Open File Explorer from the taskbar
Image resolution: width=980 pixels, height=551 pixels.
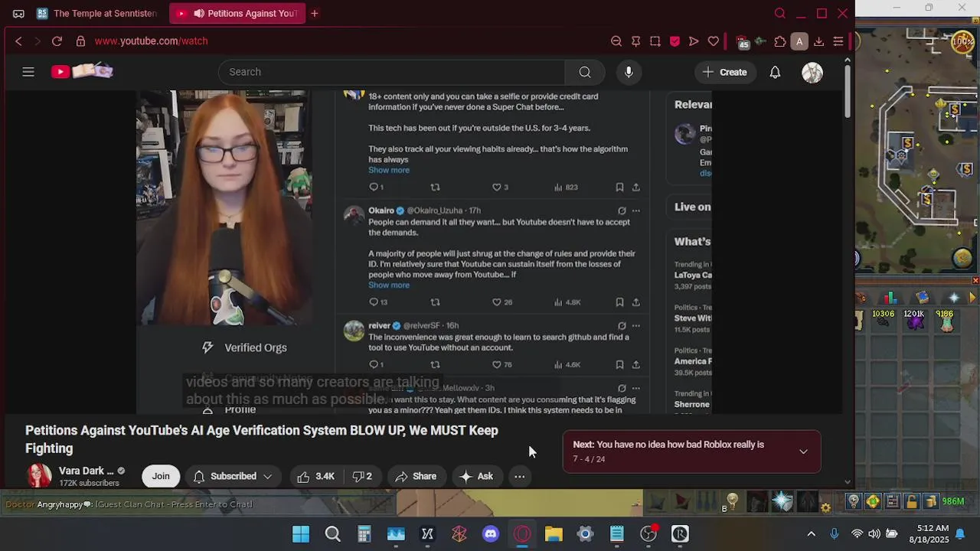tap(554, 534)
